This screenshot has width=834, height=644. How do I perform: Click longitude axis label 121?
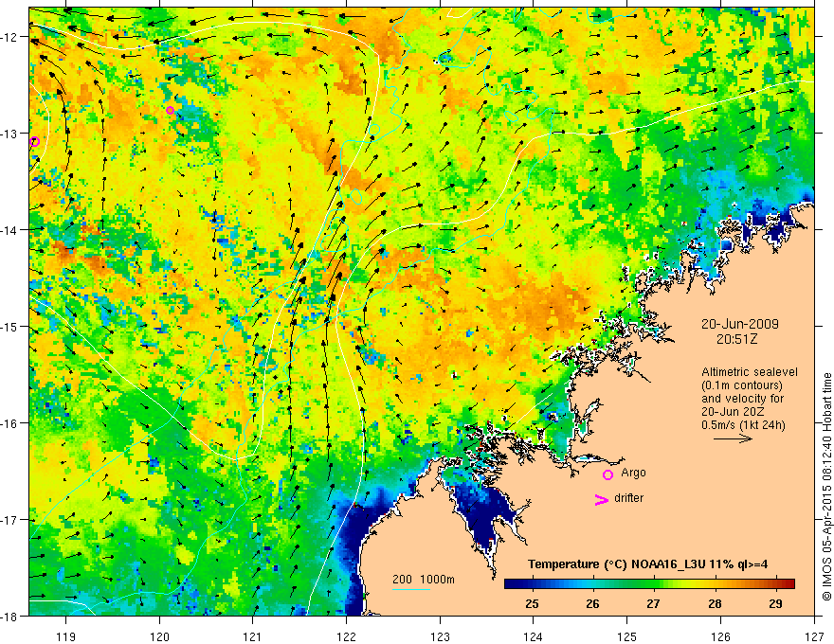[x=253, y=636]
